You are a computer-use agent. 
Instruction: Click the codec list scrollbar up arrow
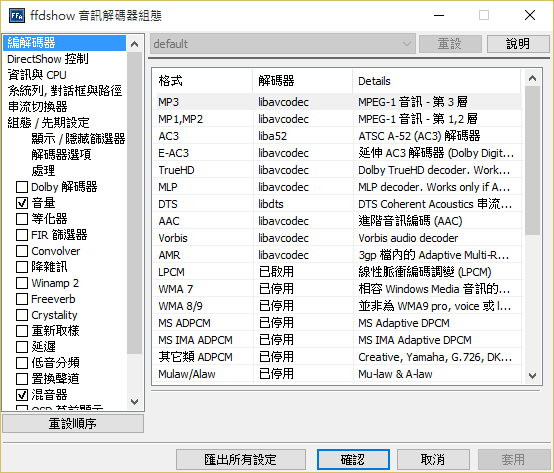coord(532,78)
